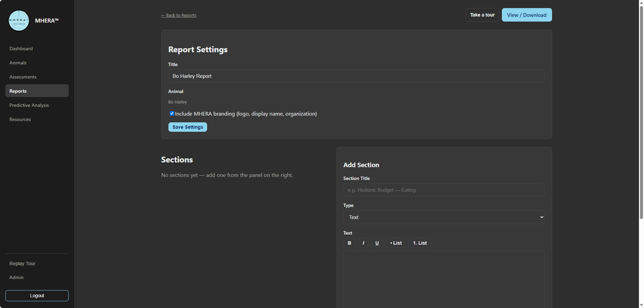Image resolution: width=644 pixels, height=308 pixels.
Task: Open the Admin page
Action: pyautogui.click(x=37, y=277)
